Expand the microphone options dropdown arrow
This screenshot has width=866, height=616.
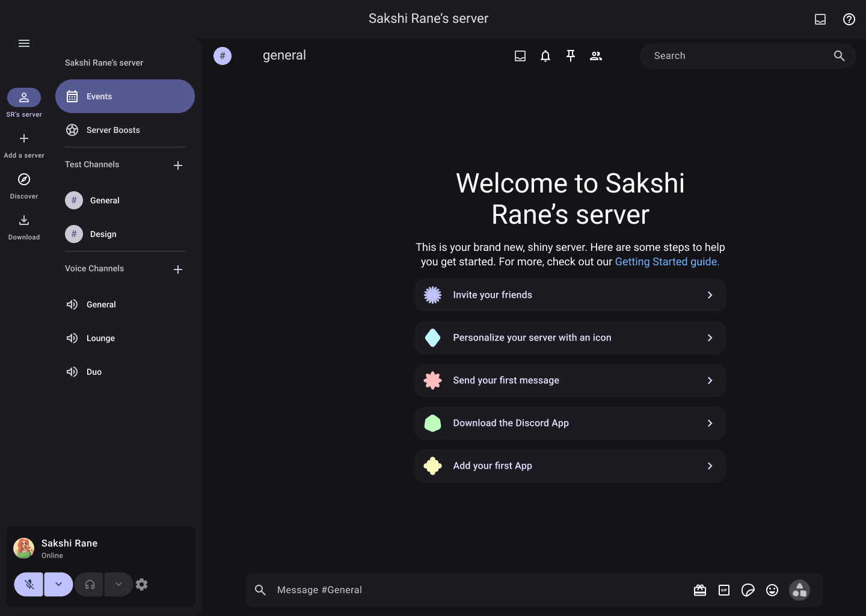(58, 584)
